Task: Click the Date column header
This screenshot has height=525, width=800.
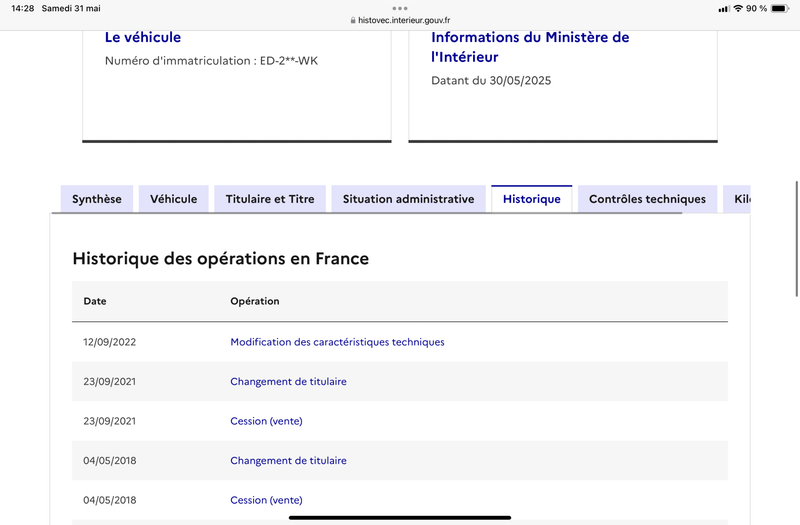Action: 95,301
